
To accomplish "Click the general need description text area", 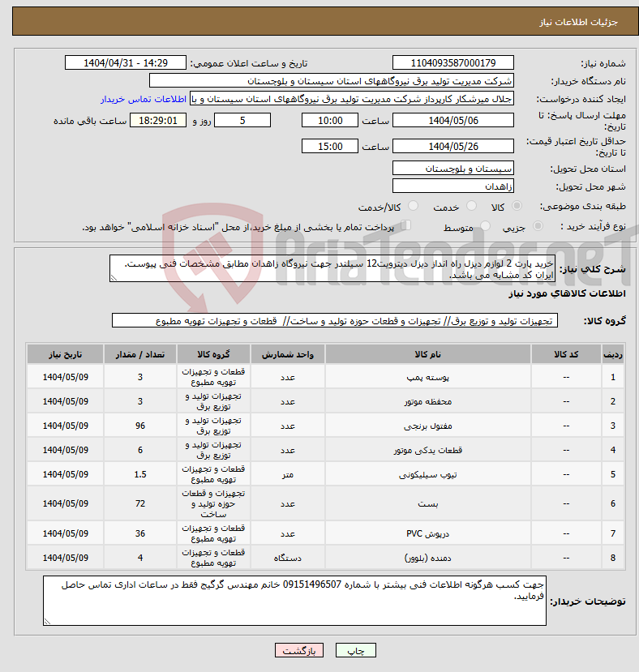I will pos(332,268).
